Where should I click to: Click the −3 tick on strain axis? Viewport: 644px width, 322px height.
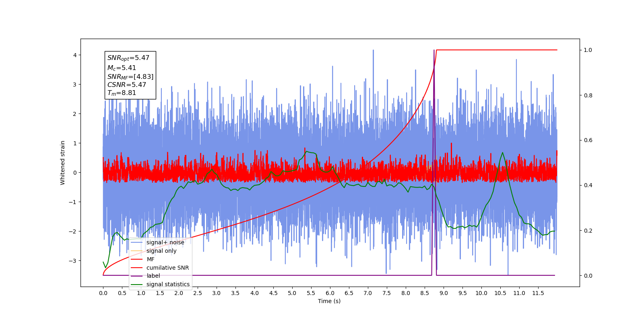coord(73,261)
